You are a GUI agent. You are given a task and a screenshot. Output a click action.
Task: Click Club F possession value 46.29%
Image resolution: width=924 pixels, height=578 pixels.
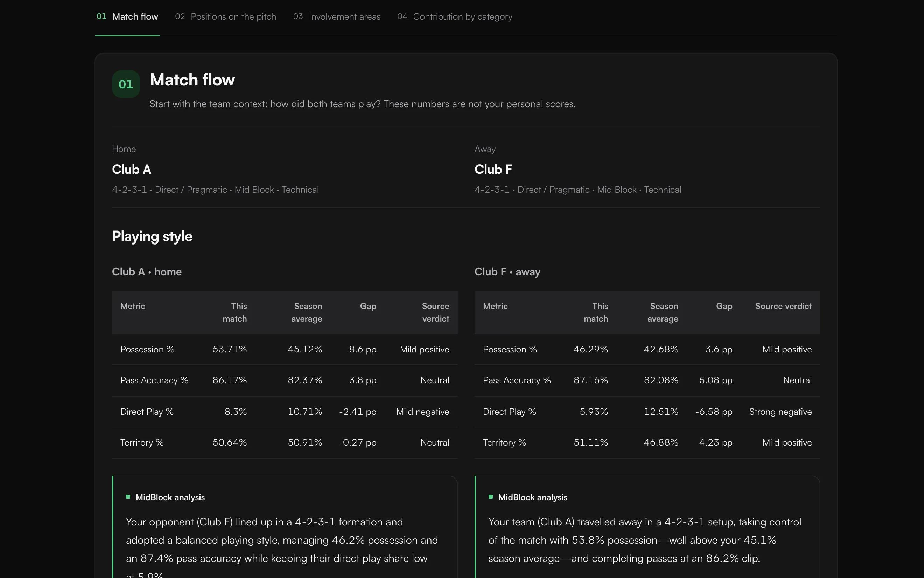[x=591, y=349]
